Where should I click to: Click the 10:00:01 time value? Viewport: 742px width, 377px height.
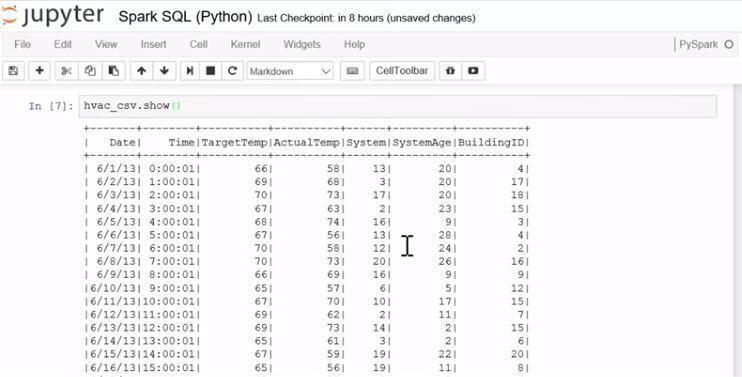tap(168, 301)
